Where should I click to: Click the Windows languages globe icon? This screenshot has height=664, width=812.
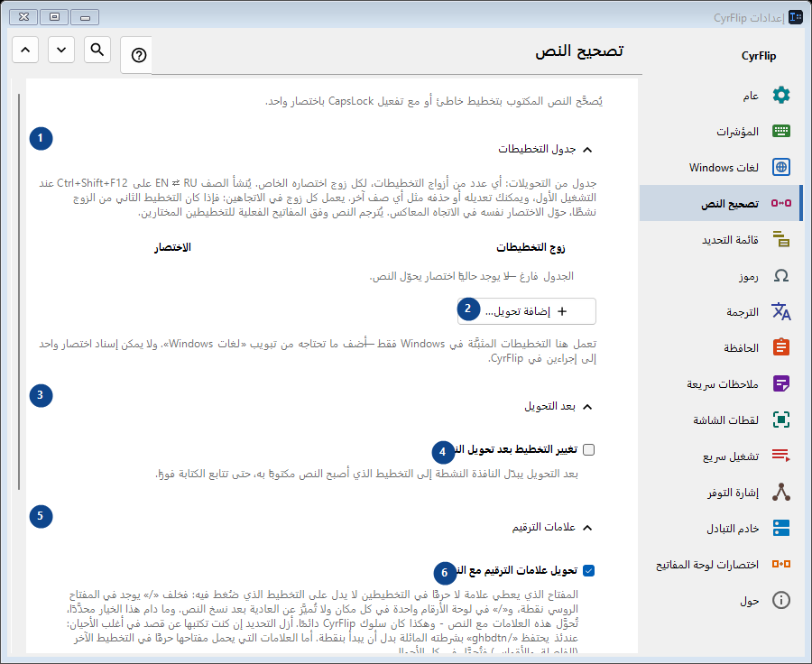point(781,167)
